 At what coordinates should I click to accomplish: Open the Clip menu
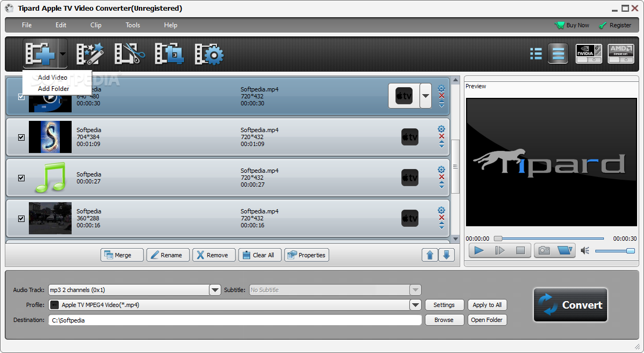point(96,25)
